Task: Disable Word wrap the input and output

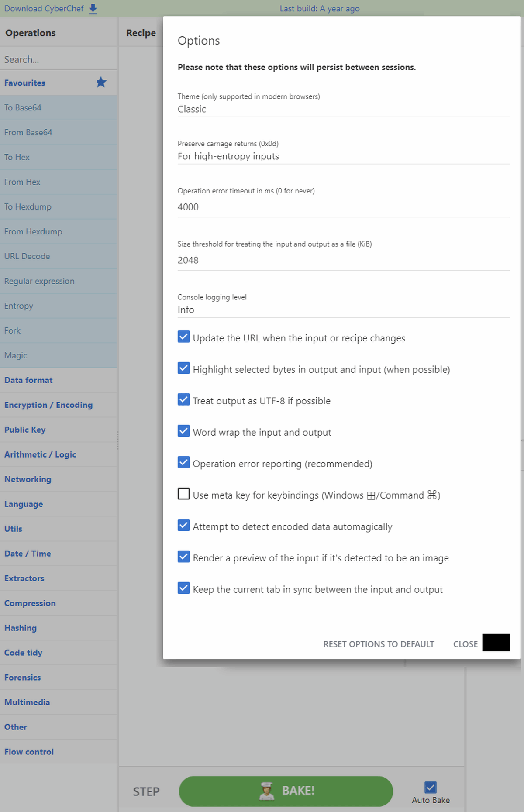Action: 184,431
